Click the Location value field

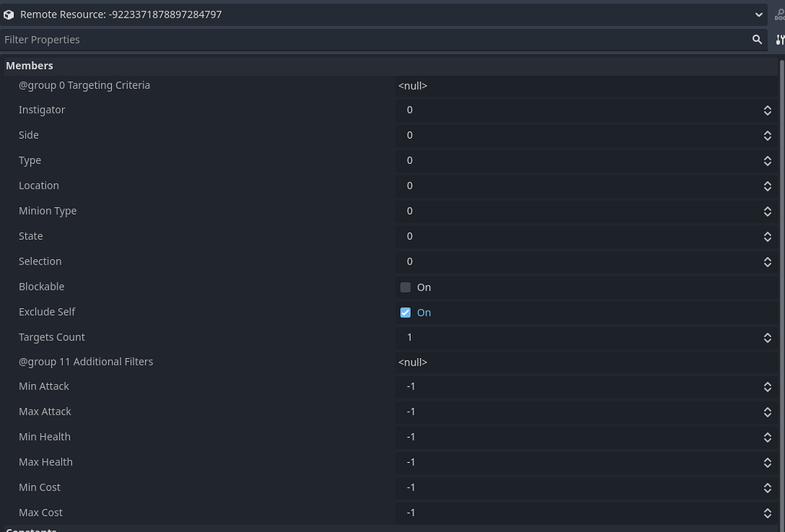586,186
